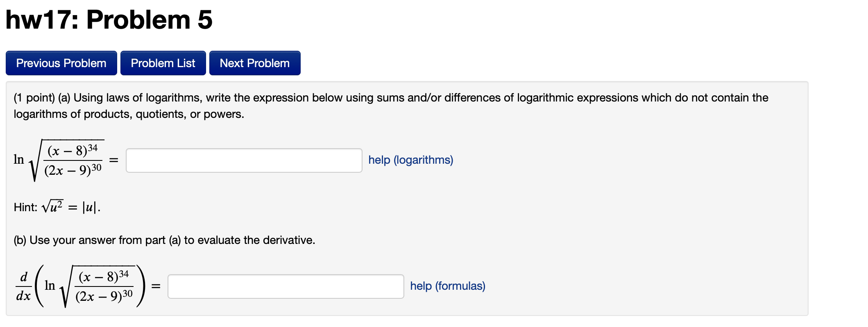Viewport: 868px width, 327px height.
Task: Select the d/dx operator in part (b)
Action: click(x=23, y=286)
